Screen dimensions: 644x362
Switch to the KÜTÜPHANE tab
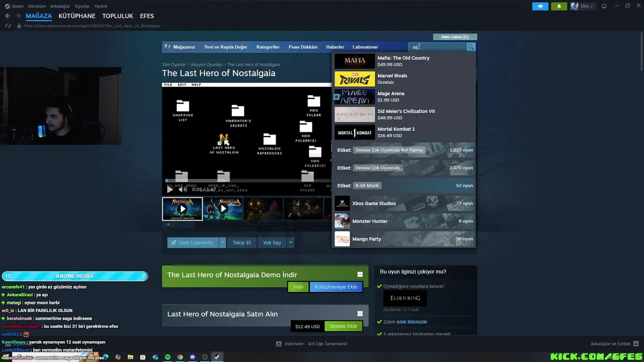pyautogui.click(x=77, y=16)
